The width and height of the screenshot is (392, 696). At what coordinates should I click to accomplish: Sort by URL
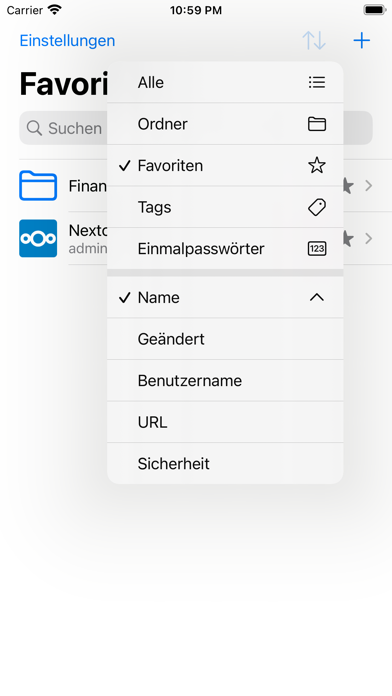coord(225,422)
